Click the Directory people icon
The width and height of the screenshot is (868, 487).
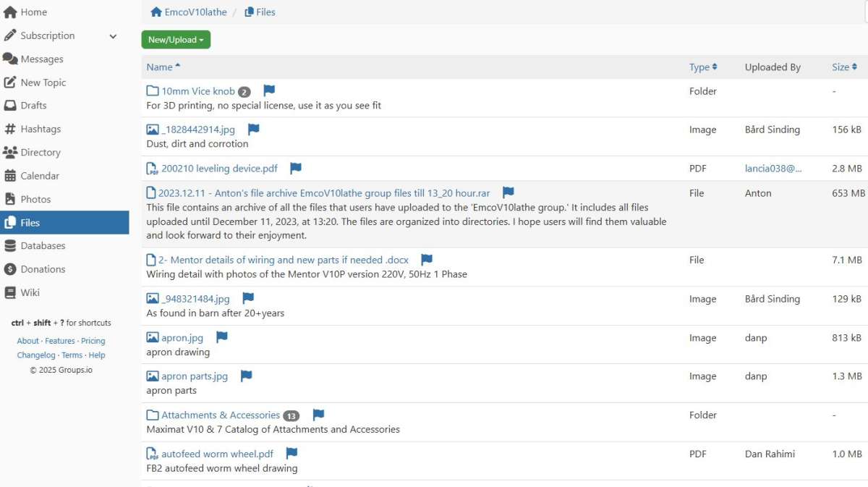tap(10, 152)
